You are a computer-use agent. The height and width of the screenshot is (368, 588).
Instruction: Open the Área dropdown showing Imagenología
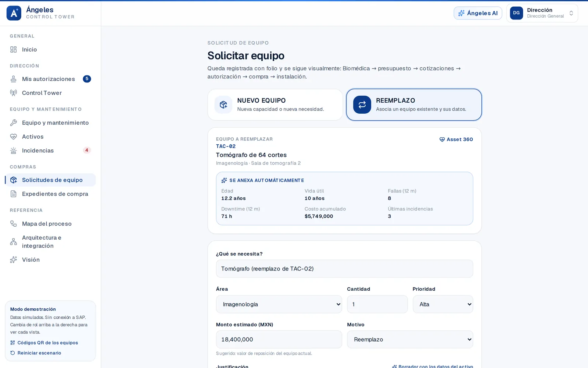pyautogui.click(x=279, y=304)
